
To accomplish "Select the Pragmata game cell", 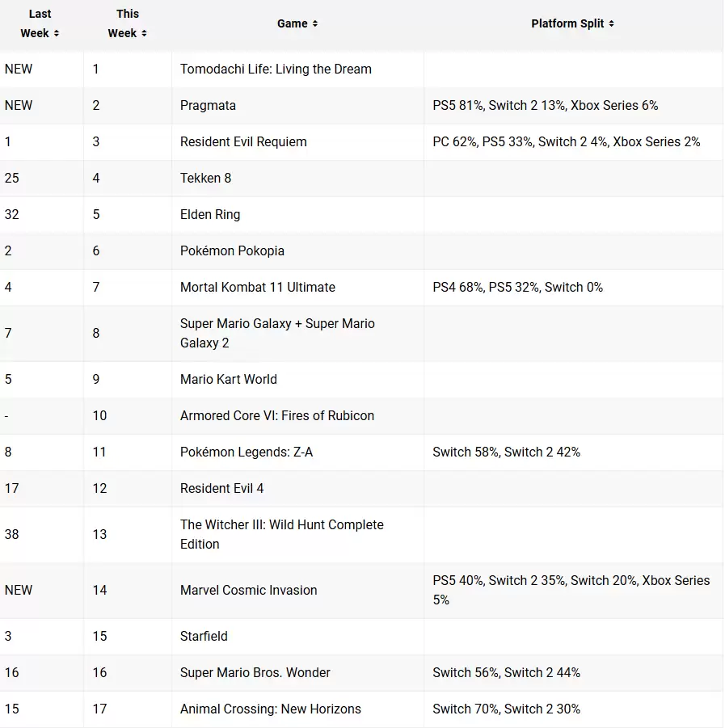I will 208,106.
